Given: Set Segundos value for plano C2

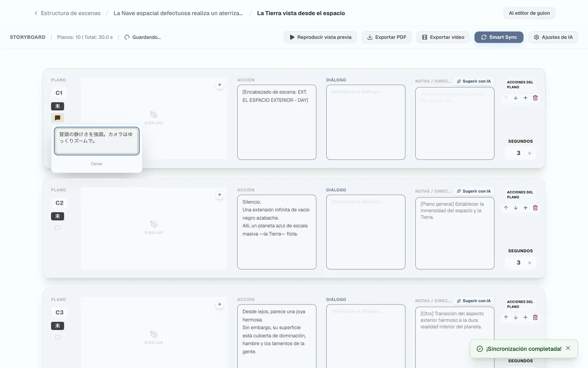Looking at the screenshot, I should (520, 262).
